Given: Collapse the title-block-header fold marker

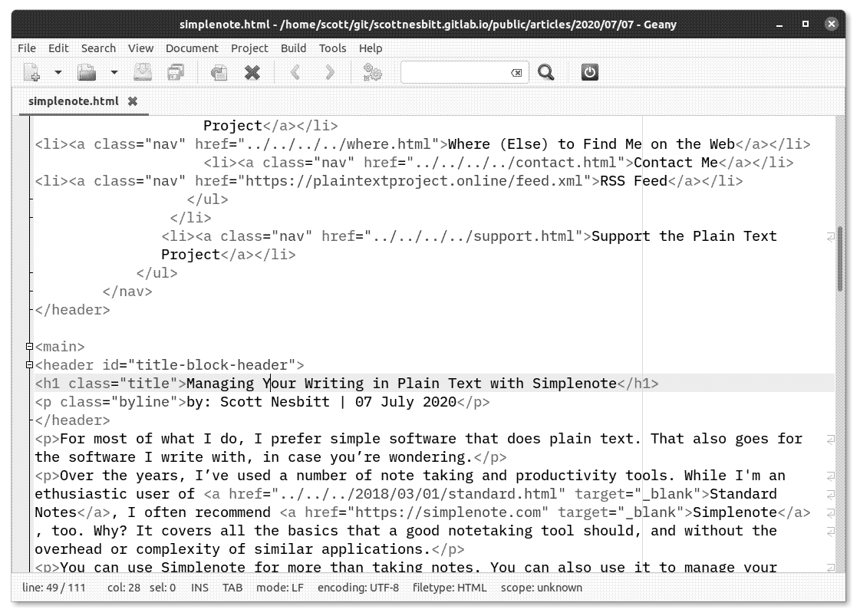Looking at the screenshot, I should 30,365.
